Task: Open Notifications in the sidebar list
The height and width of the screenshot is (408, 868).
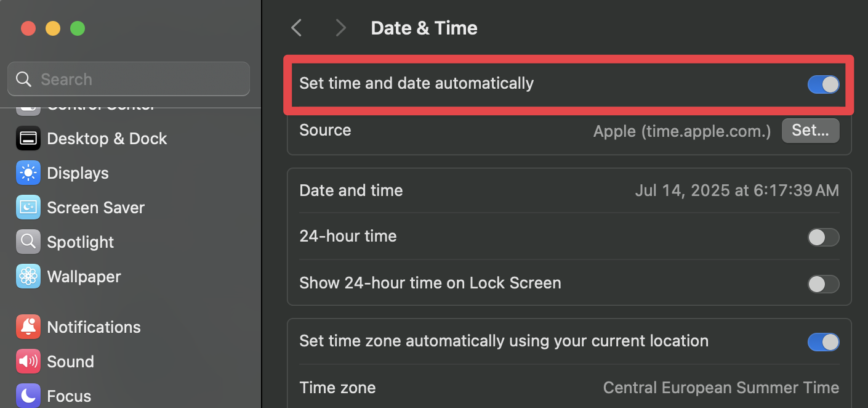Action: click(94, 327)
